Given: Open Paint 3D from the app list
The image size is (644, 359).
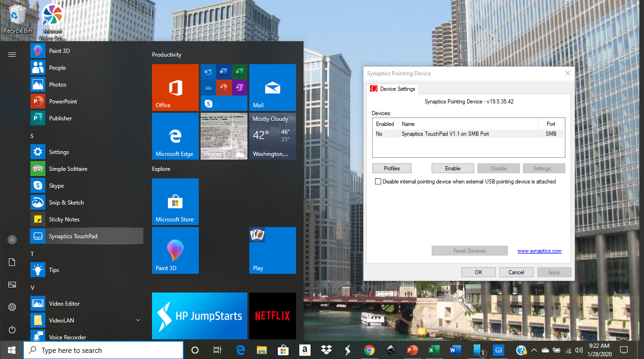Looking at the screenshot, I should 87,51.
